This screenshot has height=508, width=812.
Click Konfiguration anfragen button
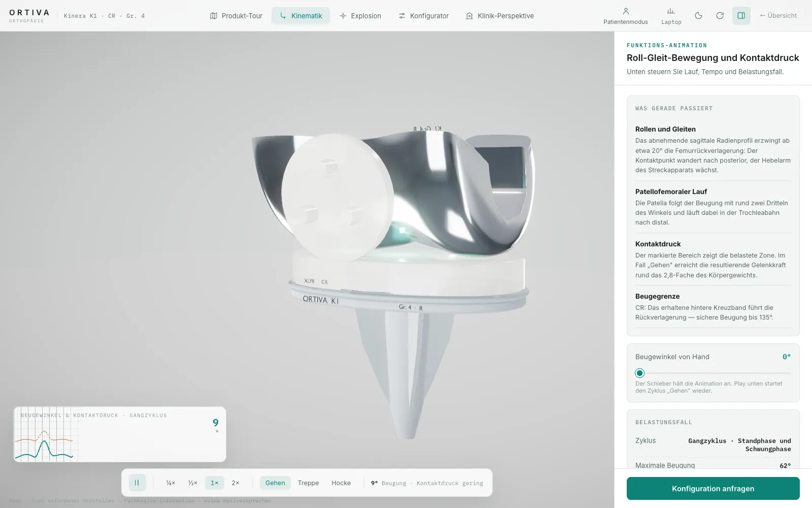coord(713,488)
